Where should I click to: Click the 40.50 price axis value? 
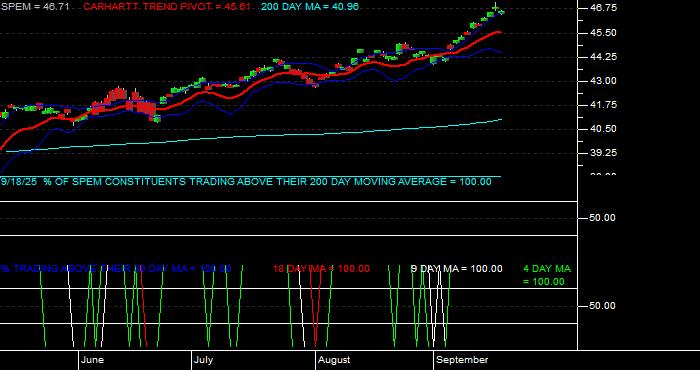[602, 129]
